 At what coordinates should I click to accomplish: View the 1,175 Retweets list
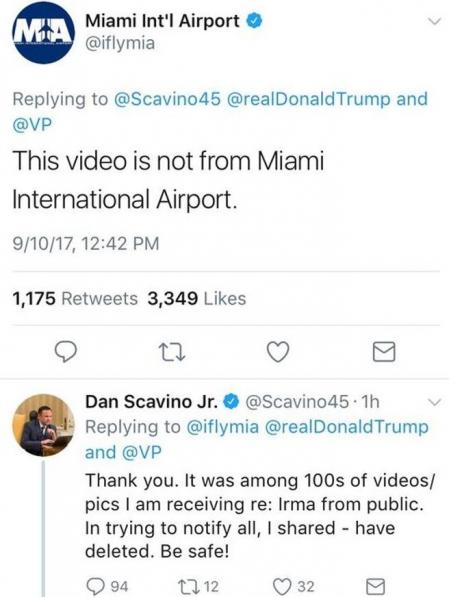(x=75, y=298)
